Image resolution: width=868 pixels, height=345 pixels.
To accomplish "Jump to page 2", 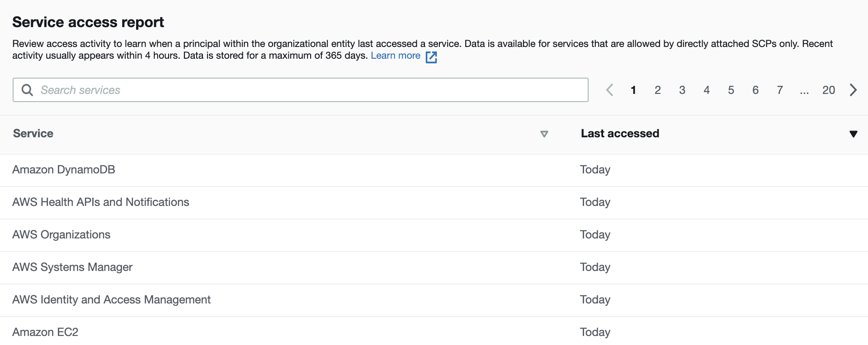I will (658, 90).
